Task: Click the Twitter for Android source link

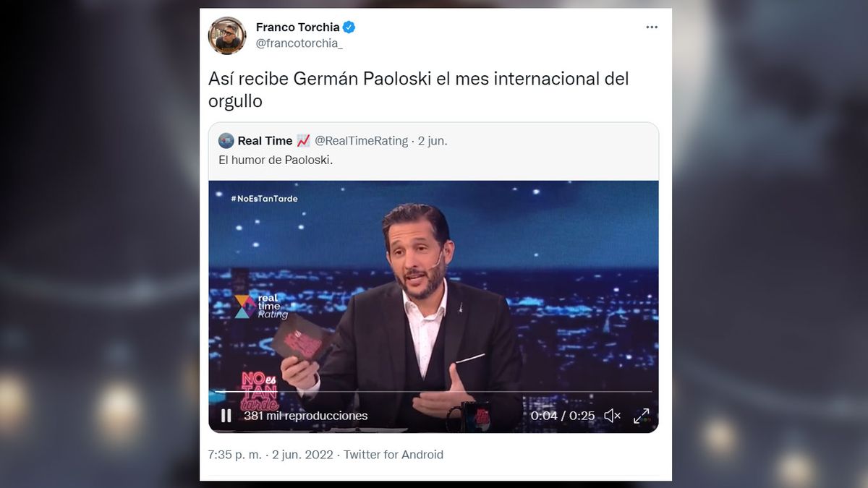Action: 393,455
